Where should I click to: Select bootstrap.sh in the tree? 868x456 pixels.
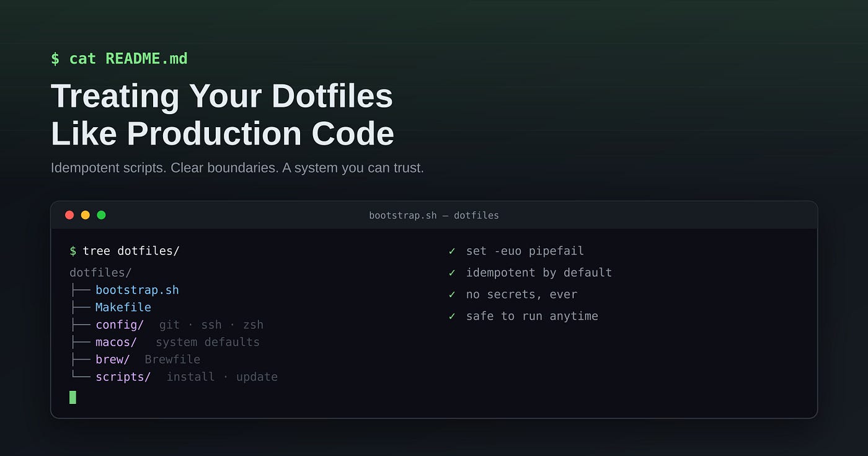[x=137, y=290]
